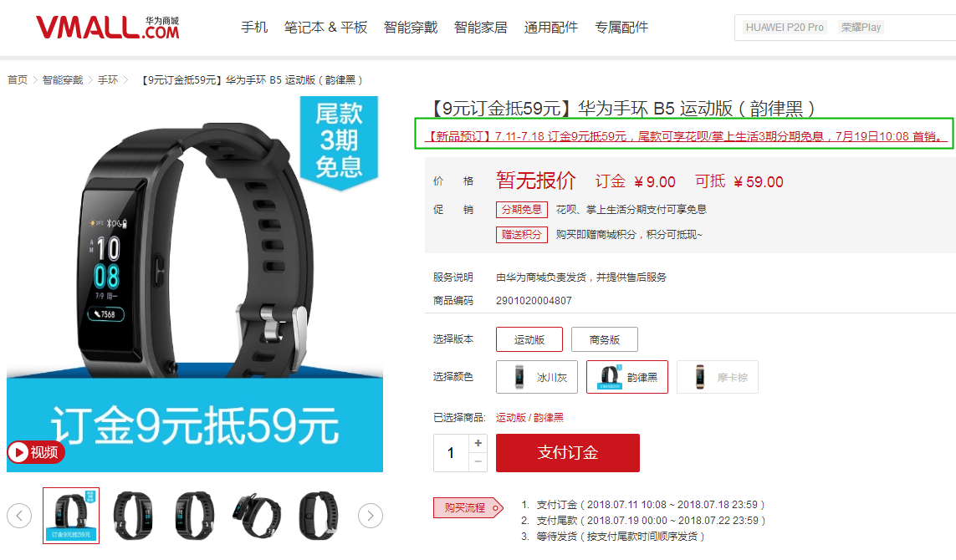Viewport: 956px width, 560px height.
Task: Click the 分期免息 promotion tag
Action: (x=521, y=210)
